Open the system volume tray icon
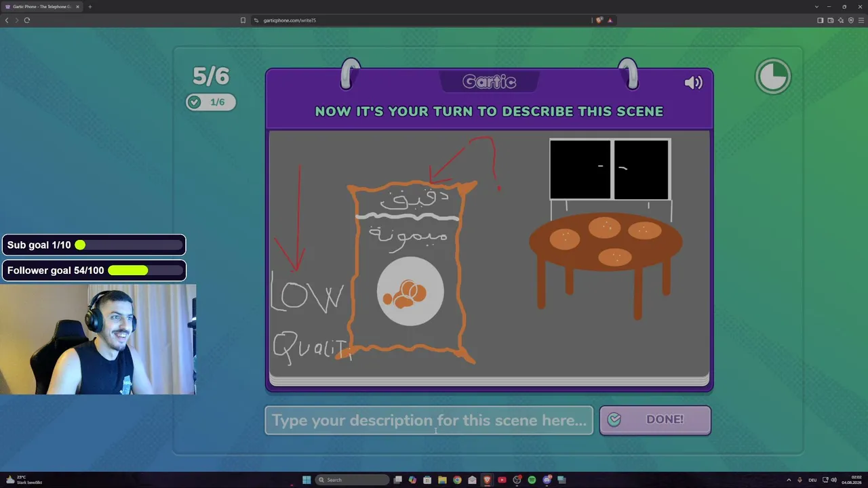The height and width of the screenshot is (488, 868). point(833,480)
